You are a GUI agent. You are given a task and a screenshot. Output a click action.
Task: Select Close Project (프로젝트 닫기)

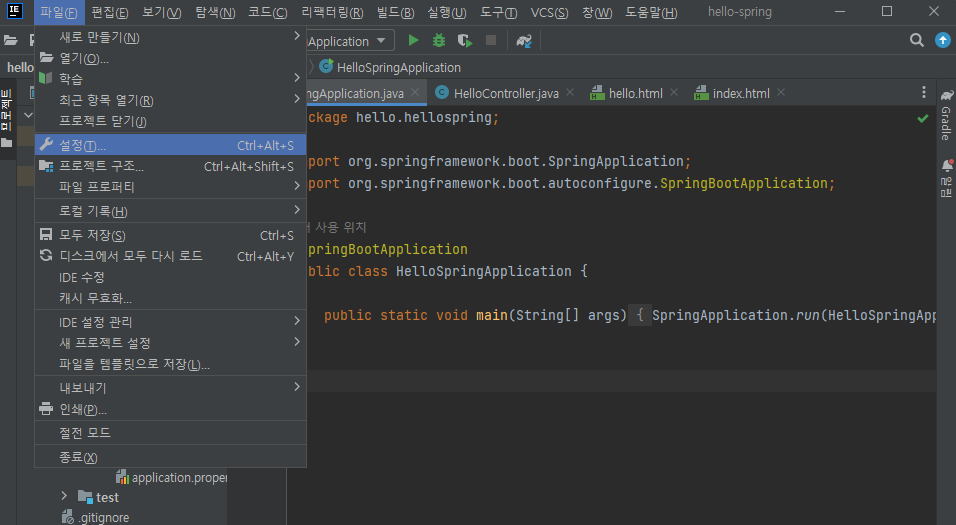[171, 121]
